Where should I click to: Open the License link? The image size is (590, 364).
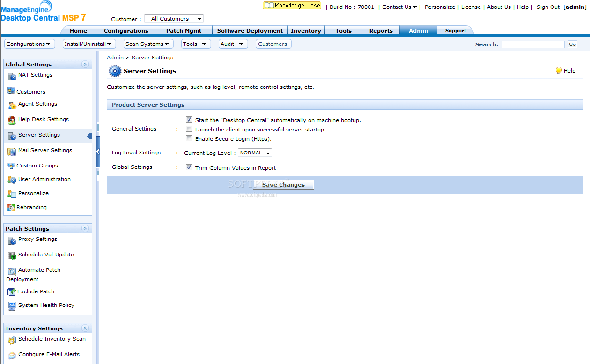(471, 7)
